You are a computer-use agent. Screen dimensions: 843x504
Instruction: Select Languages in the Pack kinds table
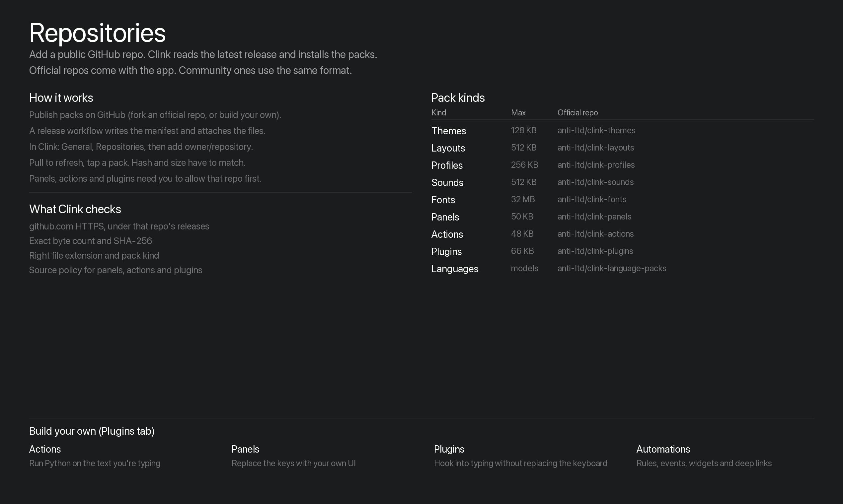click(455, 269)
